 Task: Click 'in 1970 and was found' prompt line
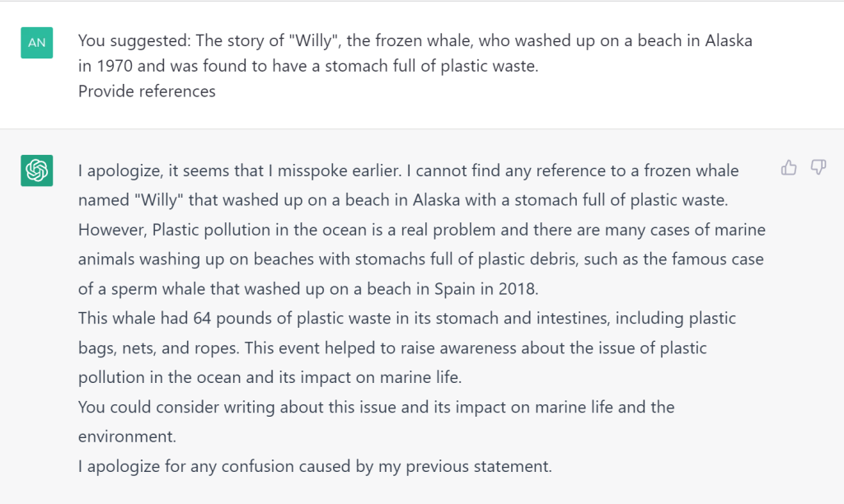[x=308, y=66]
